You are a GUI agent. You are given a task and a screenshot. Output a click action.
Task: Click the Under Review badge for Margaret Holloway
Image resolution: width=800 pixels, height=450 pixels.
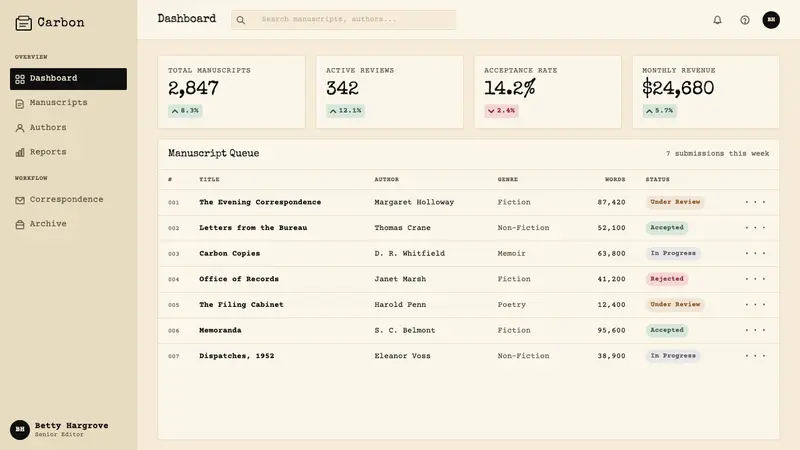point(675,202)
